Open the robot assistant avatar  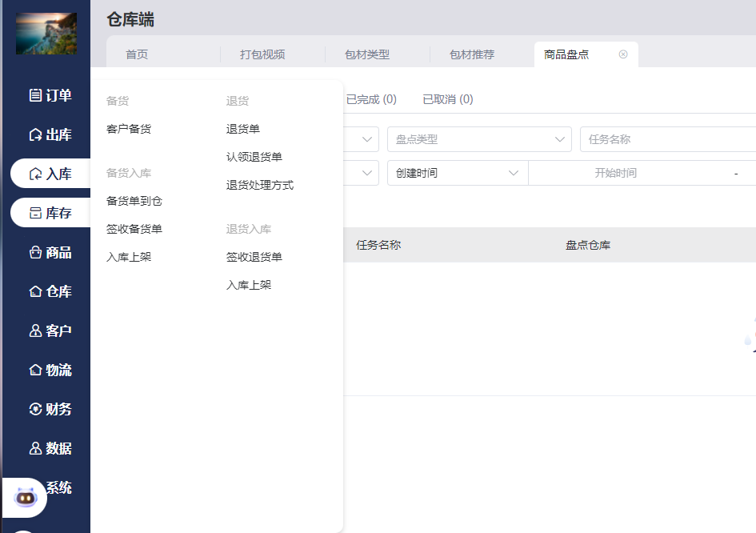click(x=26, y=498)
